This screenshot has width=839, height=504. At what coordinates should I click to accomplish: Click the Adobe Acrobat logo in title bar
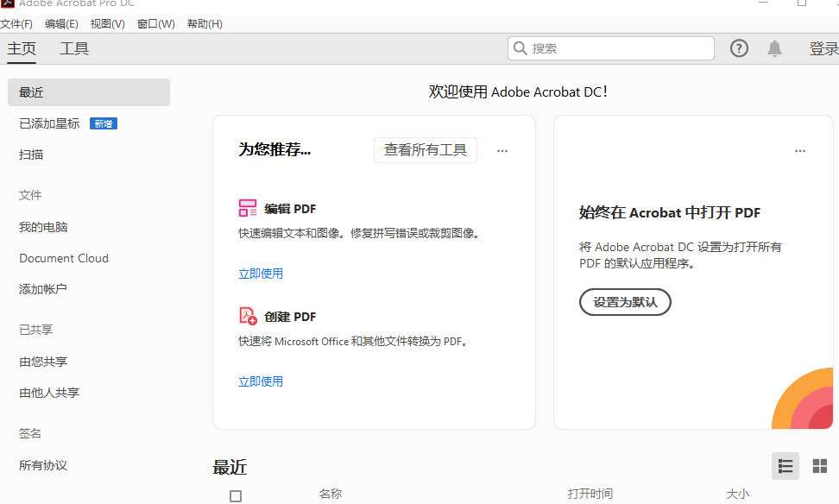tap(7, 3)
